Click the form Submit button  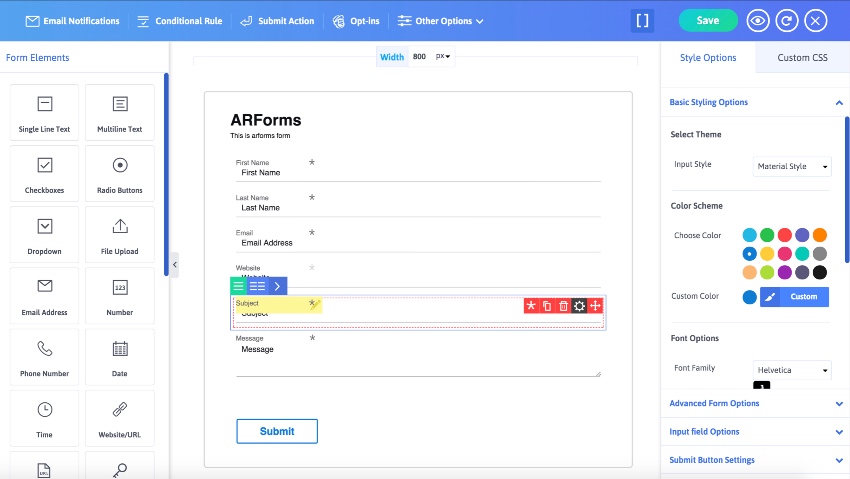(277, 431)
